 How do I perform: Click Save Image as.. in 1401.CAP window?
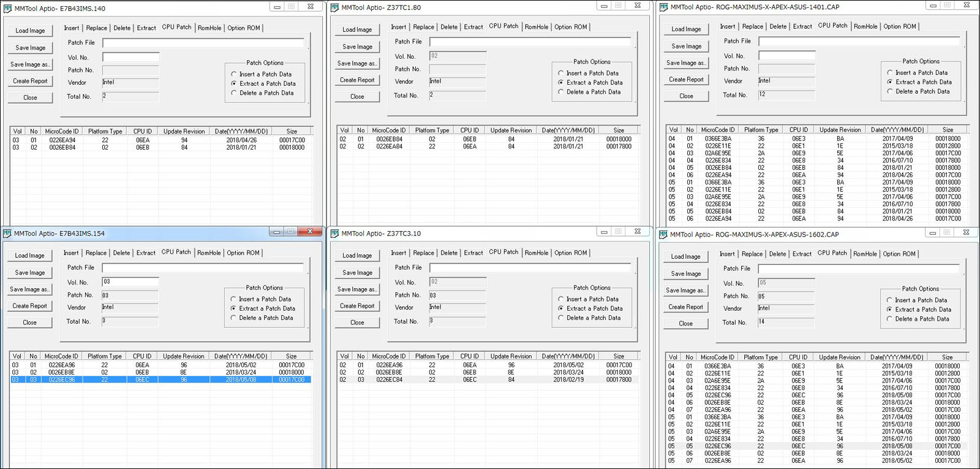[686, 63]
